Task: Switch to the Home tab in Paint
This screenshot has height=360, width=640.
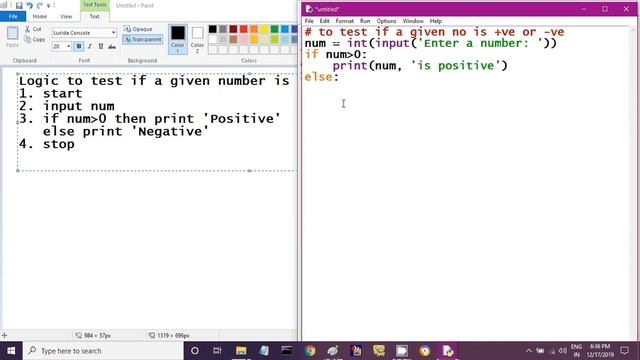Action: click(40, 16)
